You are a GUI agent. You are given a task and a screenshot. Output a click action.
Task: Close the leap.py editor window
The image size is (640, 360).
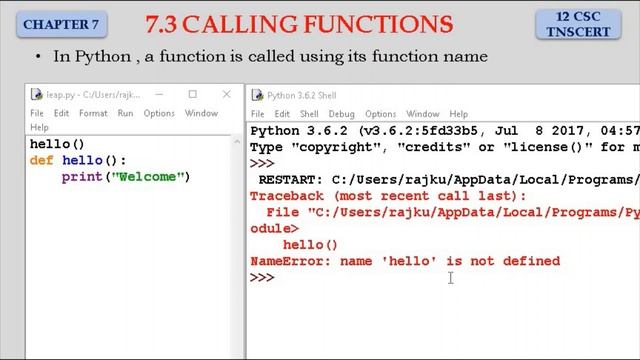tap(227, 94)
